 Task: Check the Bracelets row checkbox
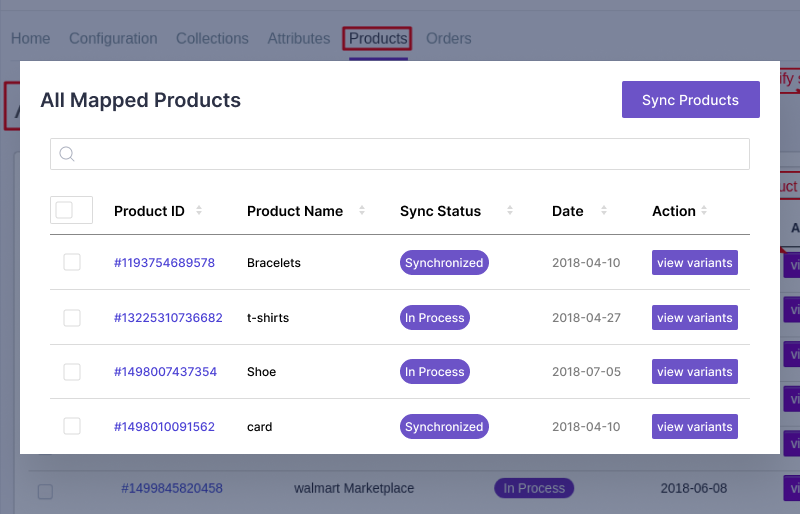[72, 263]
